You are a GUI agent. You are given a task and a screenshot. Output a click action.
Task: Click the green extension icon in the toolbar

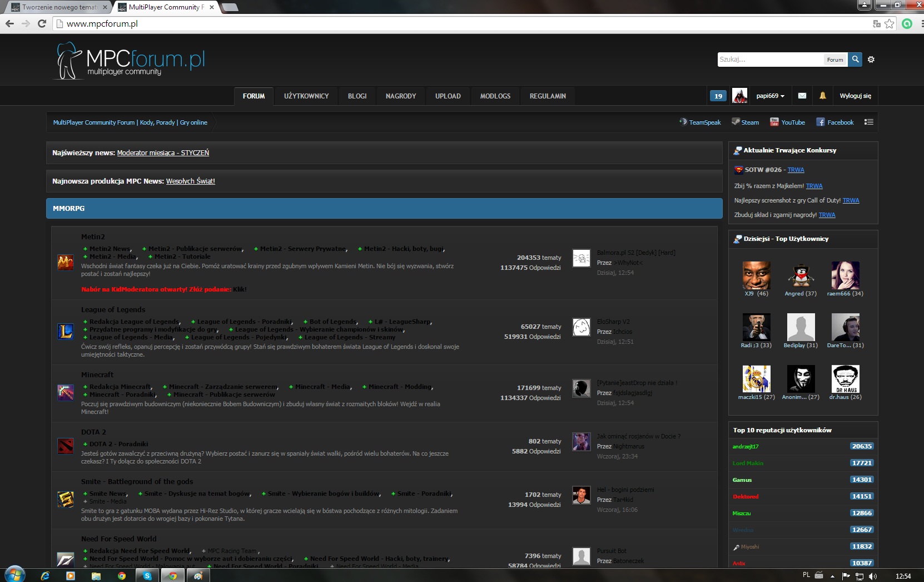coord(907,23)
